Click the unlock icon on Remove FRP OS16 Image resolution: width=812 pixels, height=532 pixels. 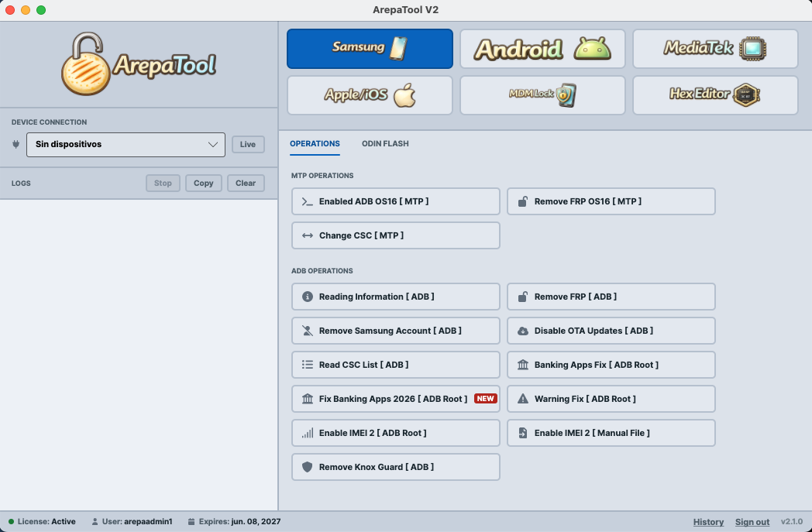click(x=523, y=201)
